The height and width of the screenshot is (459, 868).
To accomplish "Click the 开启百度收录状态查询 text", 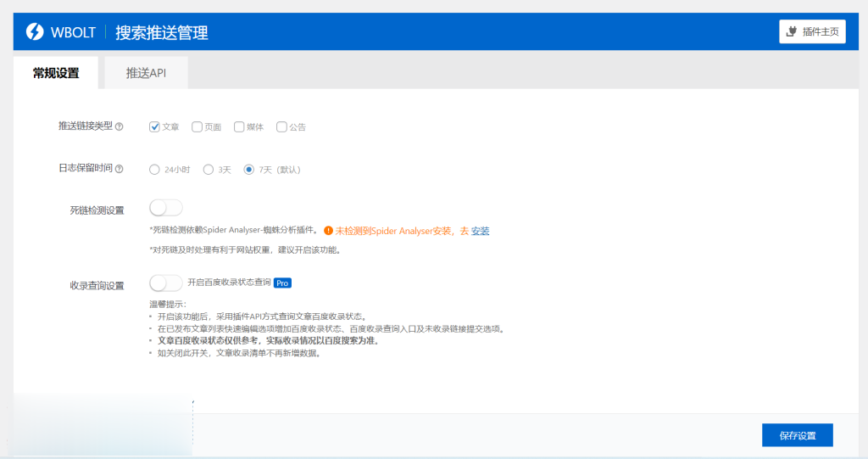I will click(229, 283).
